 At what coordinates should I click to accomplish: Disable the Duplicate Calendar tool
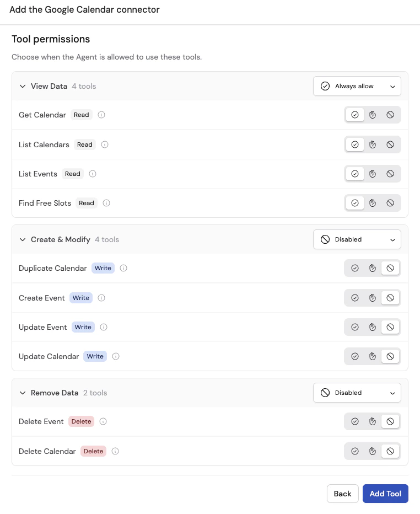(390, 268)
